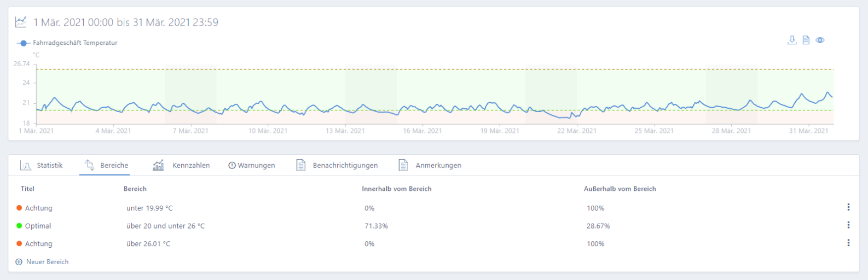Click the 22 Mär. 2021 axis label

[x=577, y=131]
